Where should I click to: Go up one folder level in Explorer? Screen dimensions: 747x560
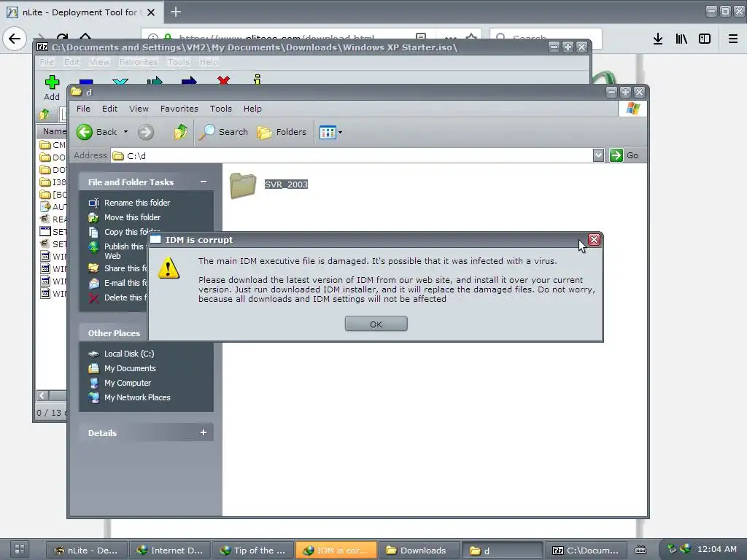181,132
